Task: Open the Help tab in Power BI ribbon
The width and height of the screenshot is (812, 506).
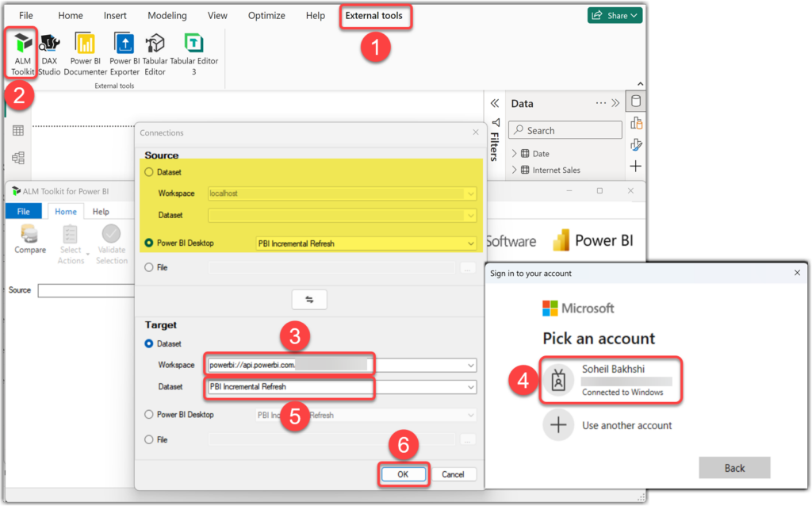Action: coord(316,16)
